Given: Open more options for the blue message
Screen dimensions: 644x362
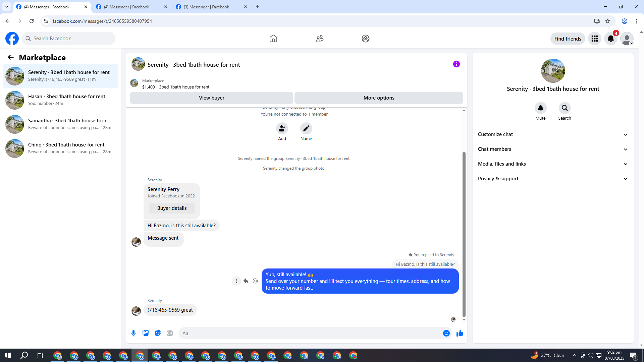Looking at the screenshot, I should point(236,281).
